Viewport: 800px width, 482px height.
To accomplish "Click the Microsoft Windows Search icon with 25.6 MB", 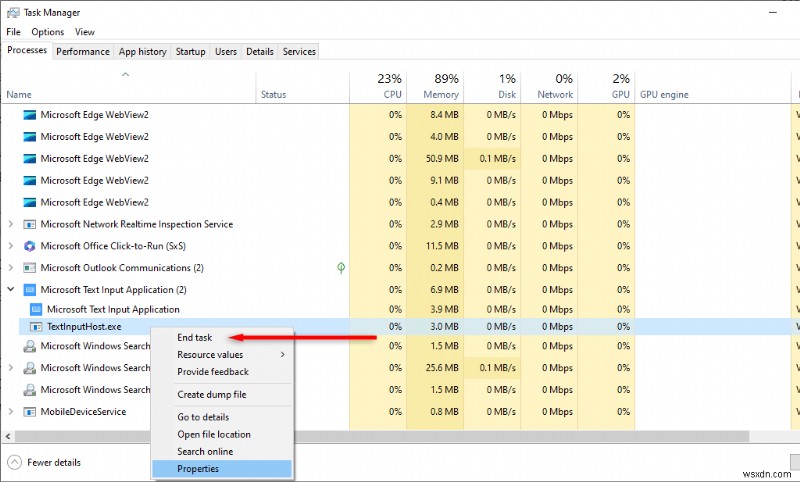I will [x=30, y=368].
